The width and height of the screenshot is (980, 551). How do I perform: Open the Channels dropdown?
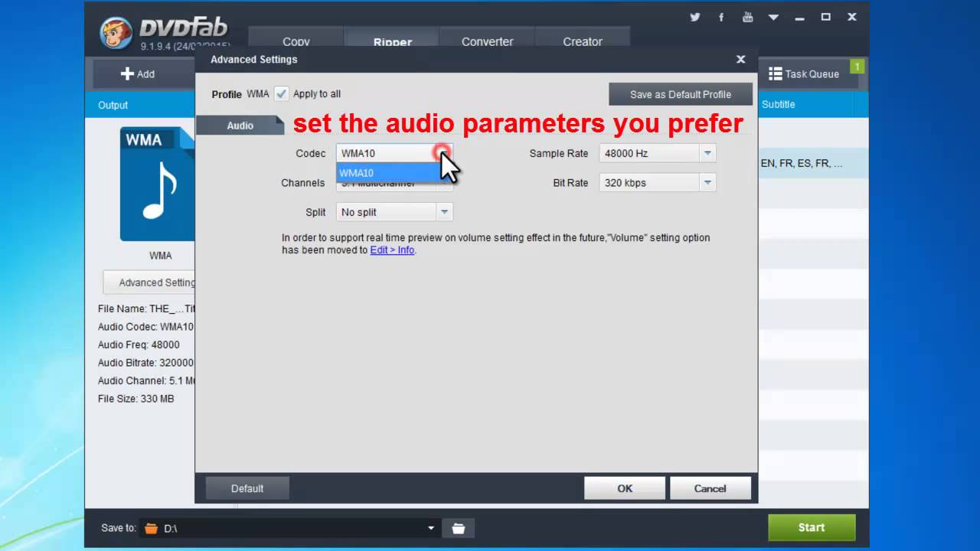394,183
